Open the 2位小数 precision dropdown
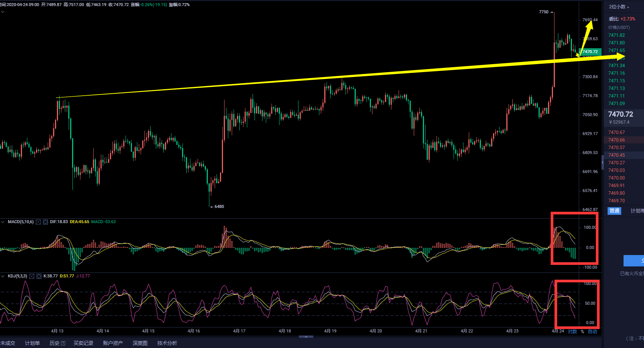Screen dimensions: 644x348 click(619, 7)
